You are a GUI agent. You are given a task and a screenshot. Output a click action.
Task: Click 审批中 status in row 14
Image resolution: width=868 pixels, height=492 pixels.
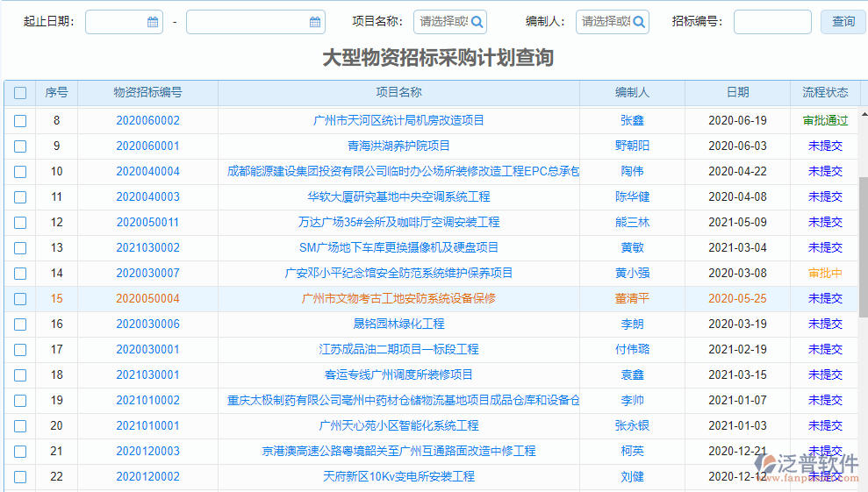point(825,274)
